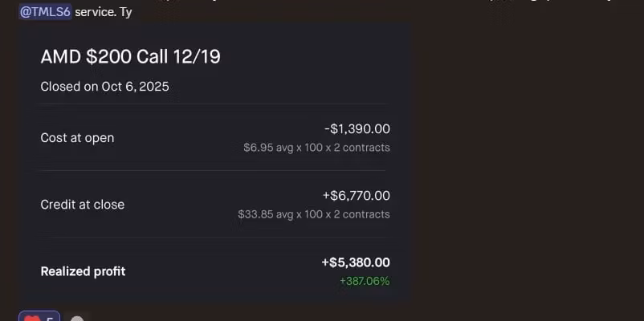
Task: Select the "Cost at open" row label
Action: [77, 138]
